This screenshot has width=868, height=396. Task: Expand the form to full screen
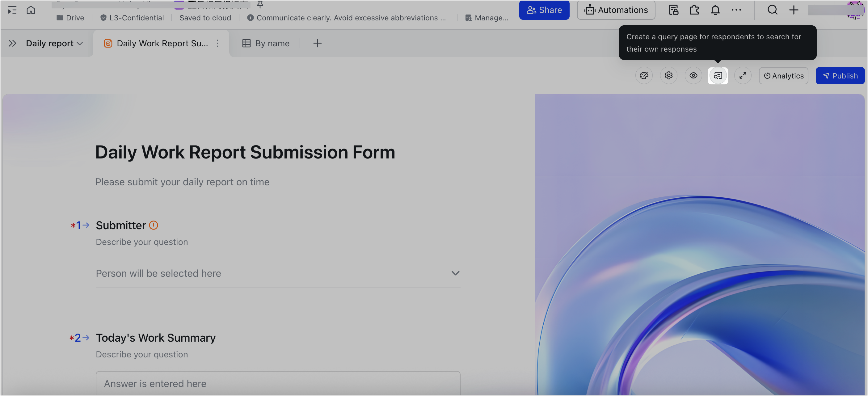[x=743, y=76]
